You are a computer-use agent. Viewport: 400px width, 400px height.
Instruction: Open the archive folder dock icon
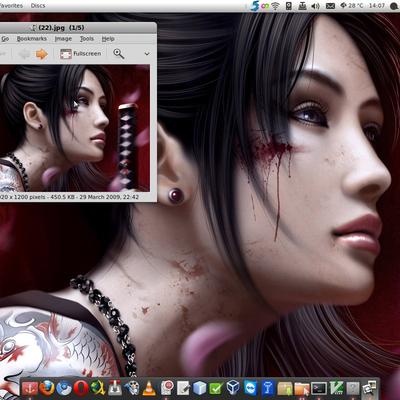click(x=285, y=388)
